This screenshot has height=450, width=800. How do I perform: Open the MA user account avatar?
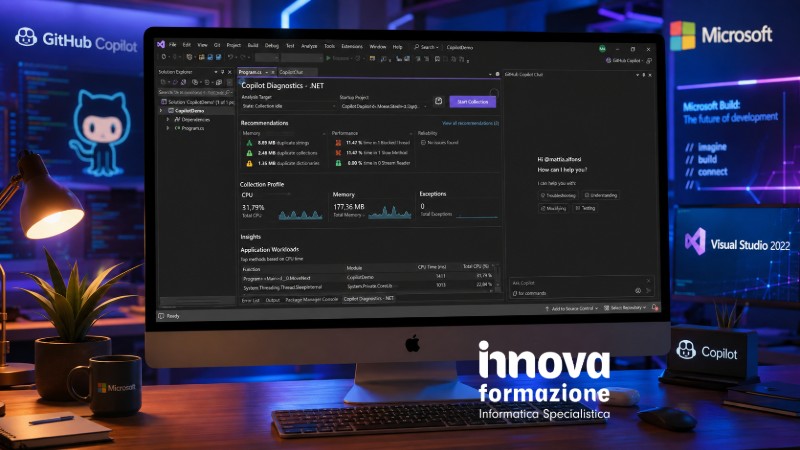point(602,48)
